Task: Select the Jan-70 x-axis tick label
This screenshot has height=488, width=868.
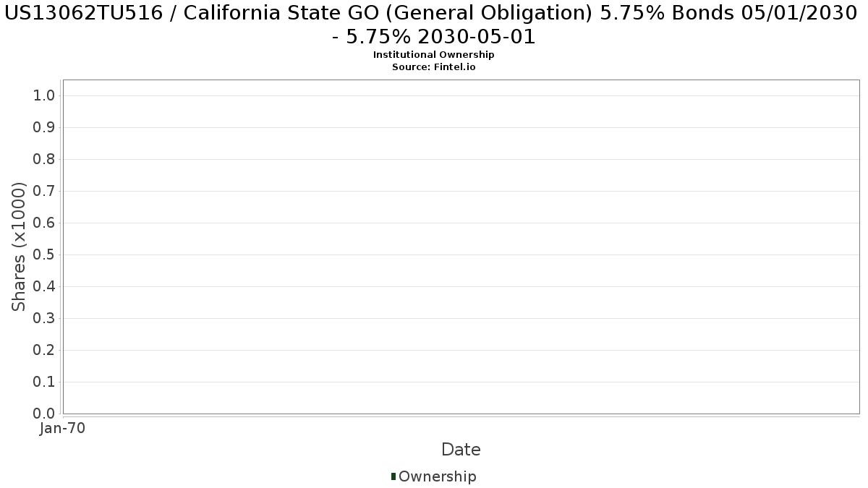Action: [63, 429]
